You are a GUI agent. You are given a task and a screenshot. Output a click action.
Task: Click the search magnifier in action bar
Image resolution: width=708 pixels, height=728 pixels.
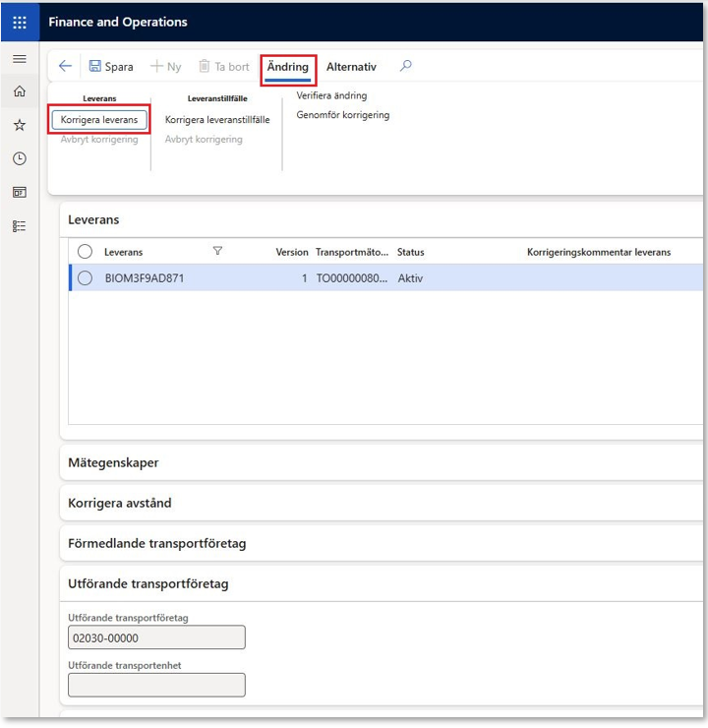point(405,67)
